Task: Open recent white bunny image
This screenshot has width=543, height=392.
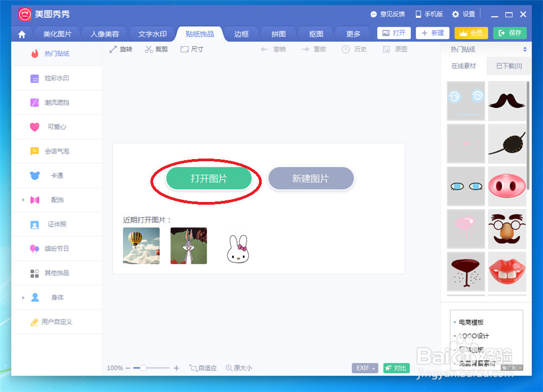Action: click(238, 248)
